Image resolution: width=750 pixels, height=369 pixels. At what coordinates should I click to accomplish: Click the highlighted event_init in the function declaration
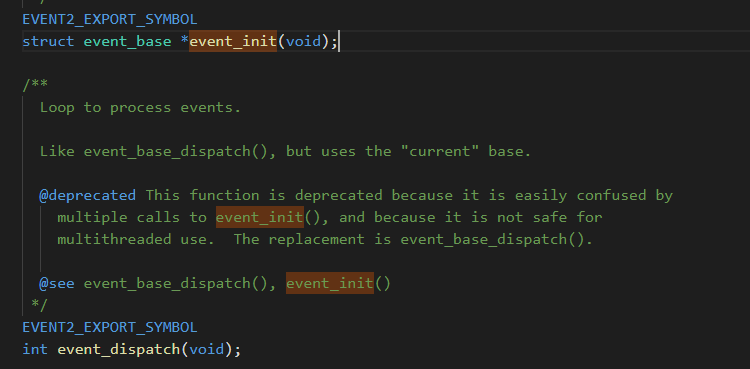point(233,42)
